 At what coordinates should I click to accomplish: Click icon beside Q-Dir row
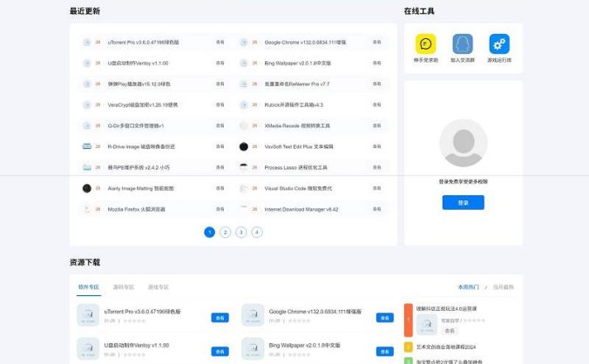(87, 125)
